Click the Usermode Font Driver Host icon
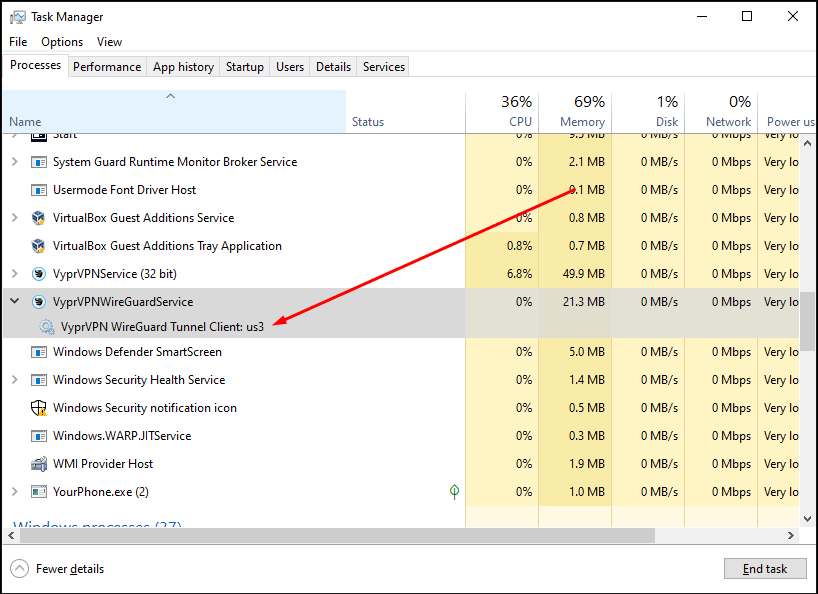Image resolution: width=818 pixels, height=594 pixels. (x=37, y=189)
